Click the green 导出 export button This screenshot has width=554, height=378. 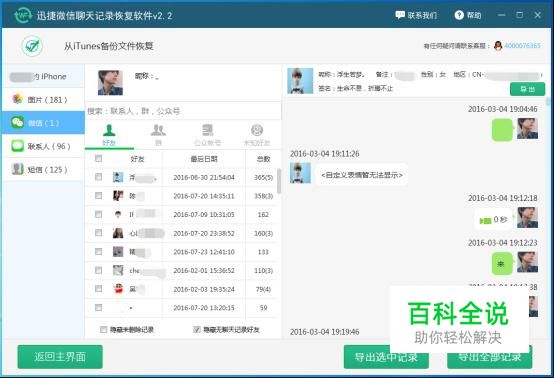527,89
